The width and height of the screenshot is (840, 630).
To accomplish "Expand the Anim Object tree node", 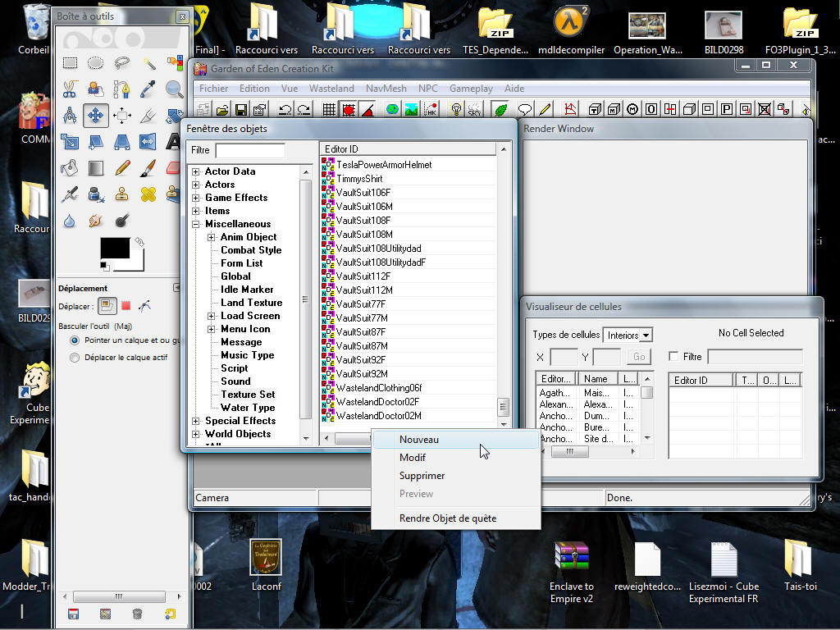I will coord(211,237).
